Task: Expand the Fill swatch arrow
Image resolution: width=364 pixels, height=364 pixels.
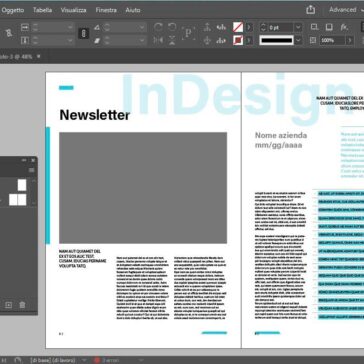Action: point(249,27)
